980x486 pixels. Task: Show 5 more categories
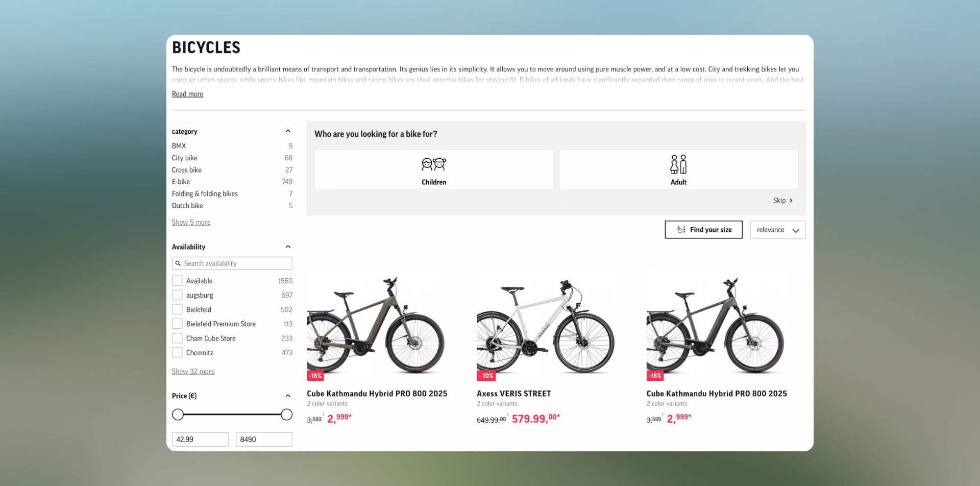pyautogui.click(x=191, y=222)
